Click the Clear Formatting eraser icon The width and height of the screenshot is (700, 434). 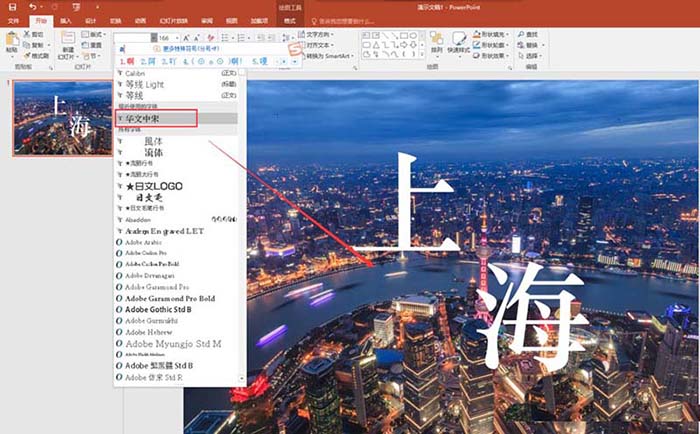pos(210,38)
